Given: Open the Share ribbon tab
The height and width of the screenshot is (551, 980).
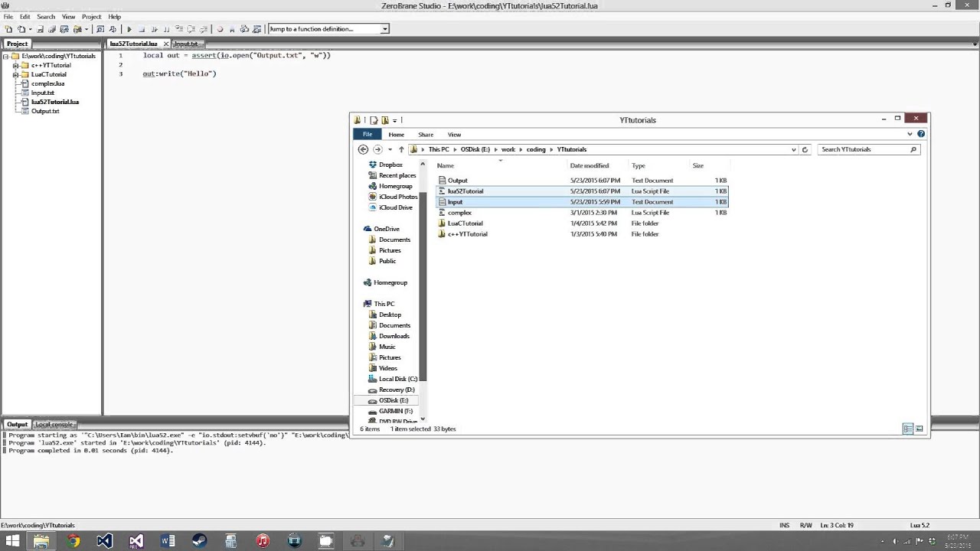Looking at the screenshot, I should [x=426, y=135].
